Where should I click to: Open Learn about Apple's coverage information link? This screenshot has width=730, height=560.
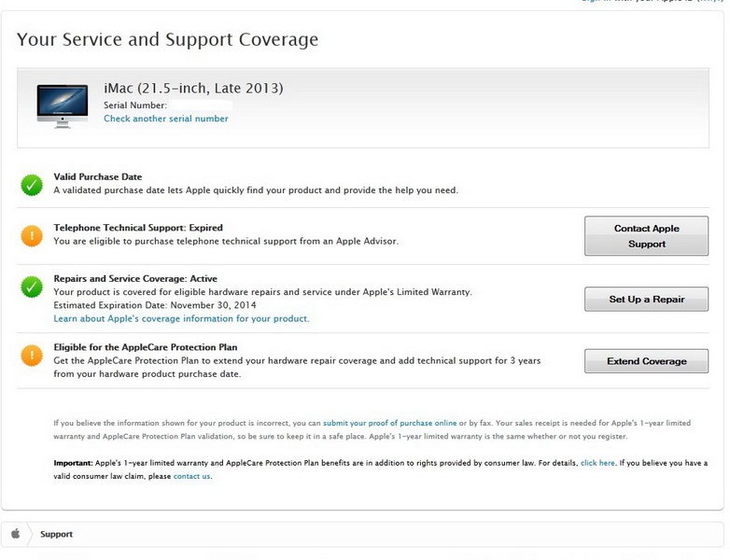tap(181, 318)
